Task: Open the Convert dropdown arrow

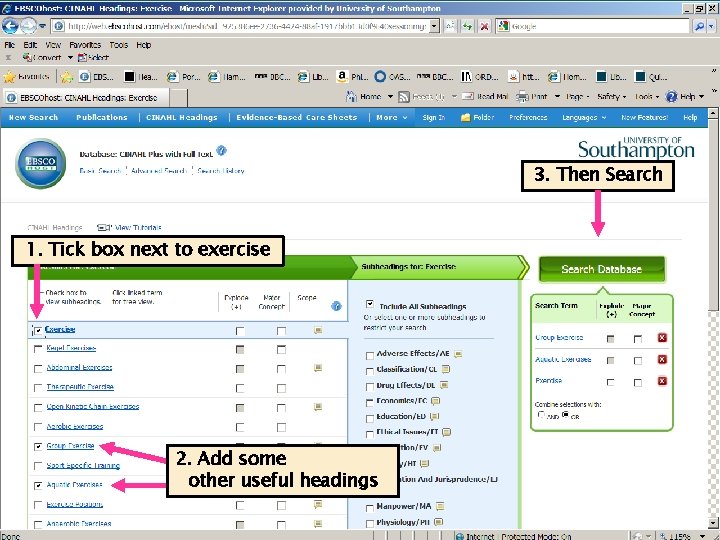Action: coord(70,57)
